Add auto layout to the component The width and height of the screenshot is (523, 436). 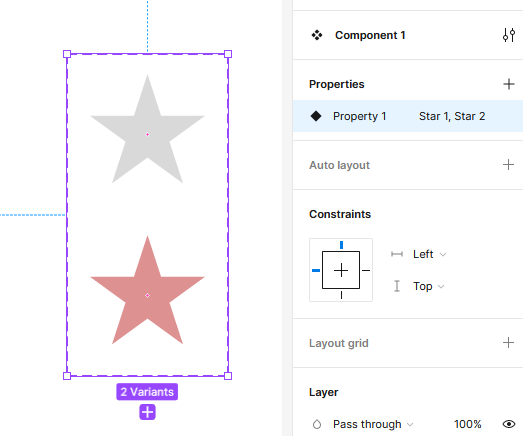click(x=508, y=165)
